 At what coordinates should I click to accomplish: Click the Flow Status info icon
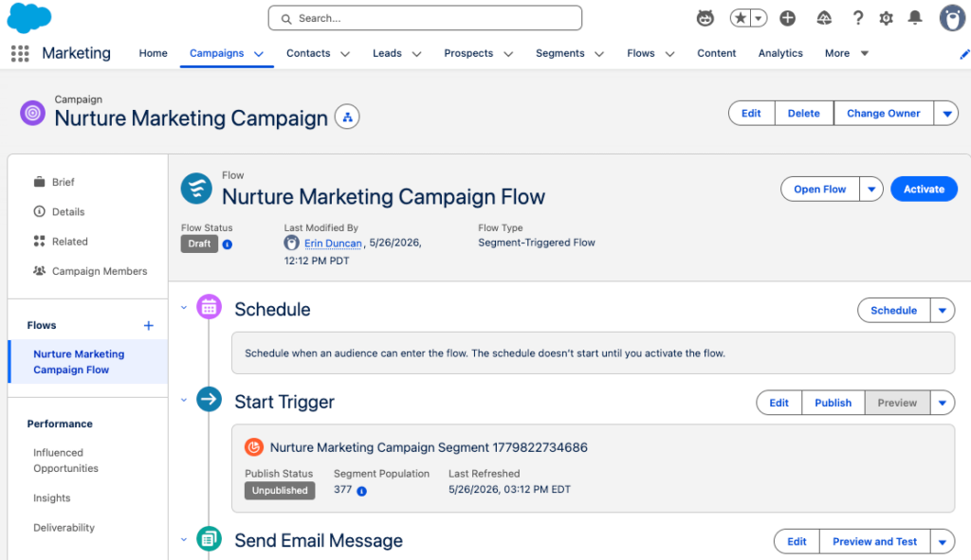coord(228,244)
